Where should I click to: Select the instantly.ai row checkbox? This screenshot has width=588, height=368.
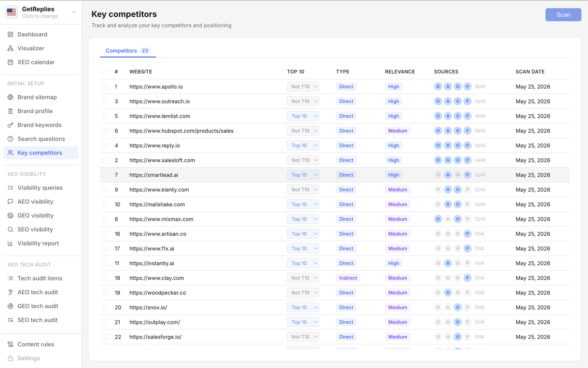click(105, 263)
